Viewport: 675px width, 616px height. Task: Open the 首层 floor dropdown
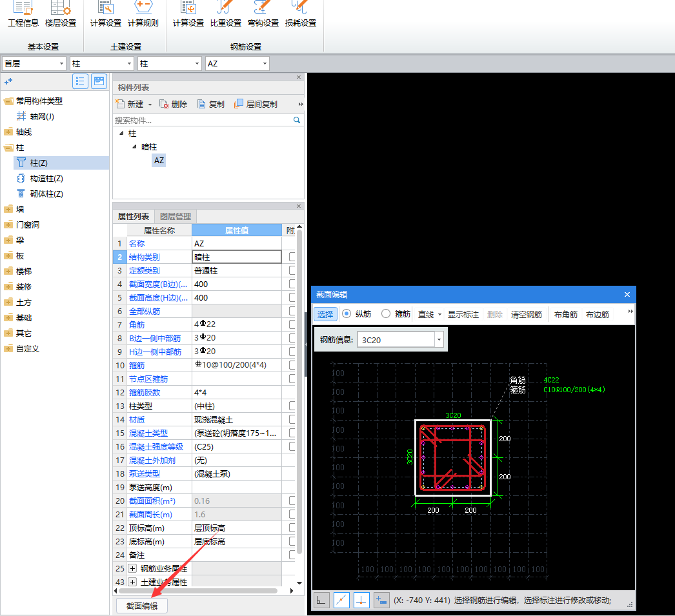[x=34, y=64]
